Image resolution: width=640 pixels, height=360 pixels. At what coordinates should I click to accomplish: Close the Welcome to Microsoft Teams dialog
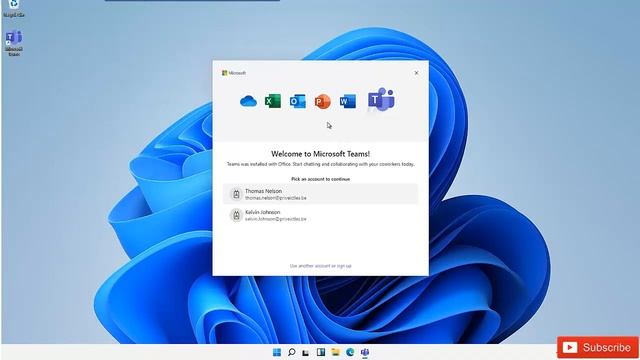(416, 73)
